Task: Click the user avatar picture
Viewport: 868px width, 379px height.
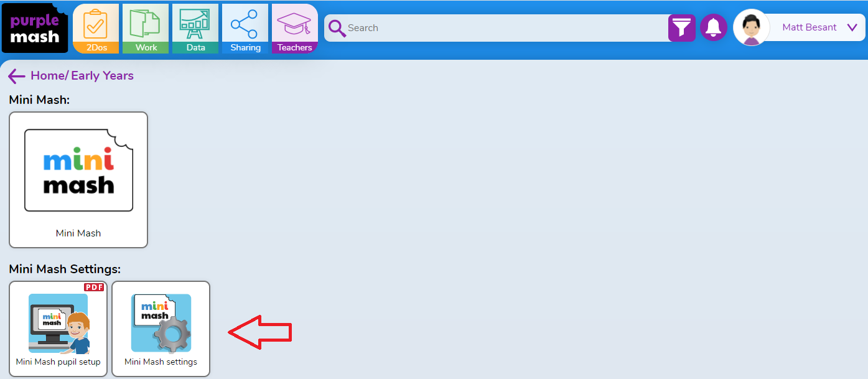Action: [752, 27]
